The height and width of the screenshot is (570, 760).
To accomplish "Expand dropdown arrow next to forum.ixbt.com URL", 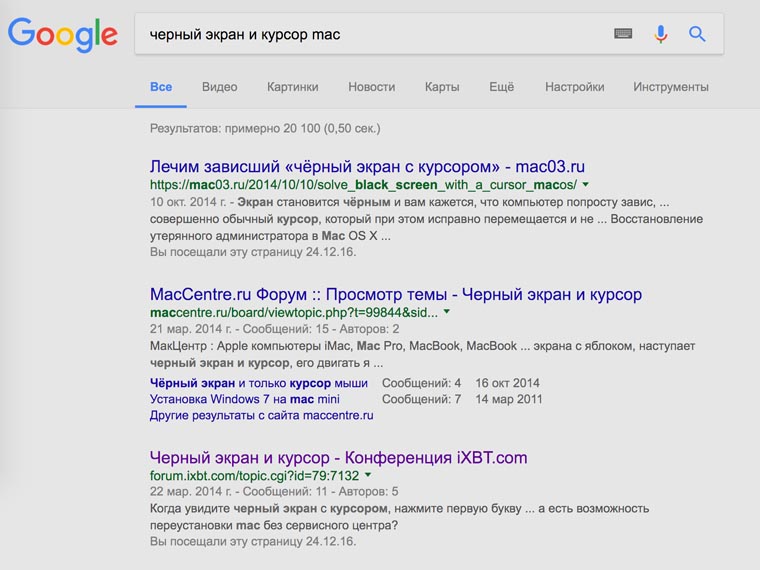I will (368, 475).
